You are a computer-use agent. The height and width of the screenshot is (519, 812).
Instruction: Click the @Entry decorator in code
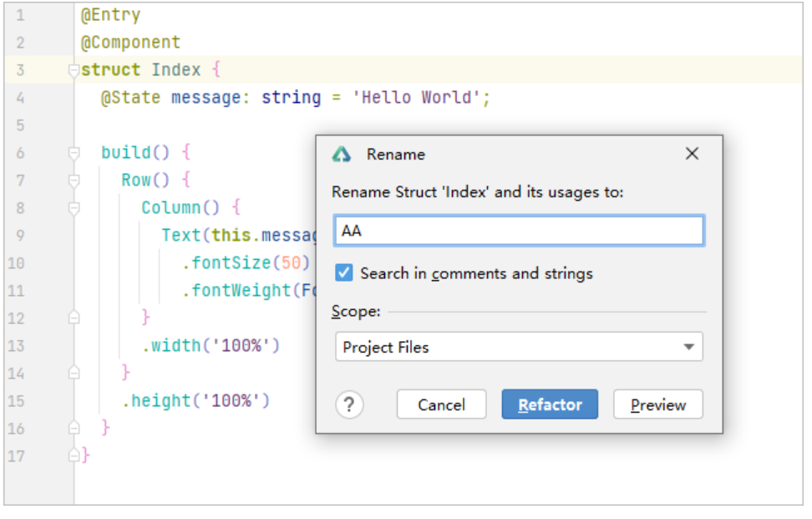(x=110, y=15)
